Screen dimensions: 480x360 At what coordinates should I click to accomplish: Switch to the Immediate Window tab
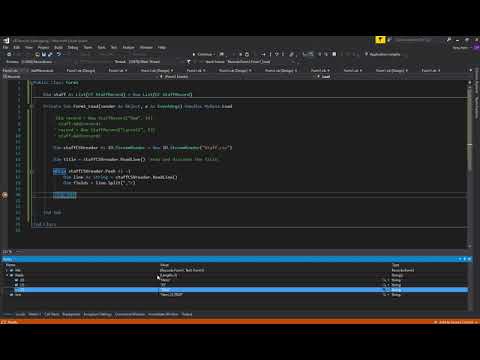click(163, 314)
